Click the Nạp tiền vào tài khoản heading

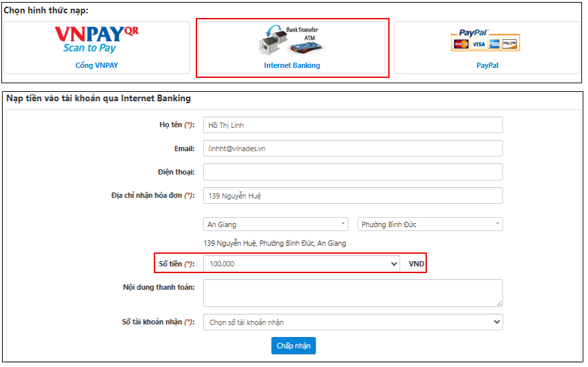tap(99, 99)
